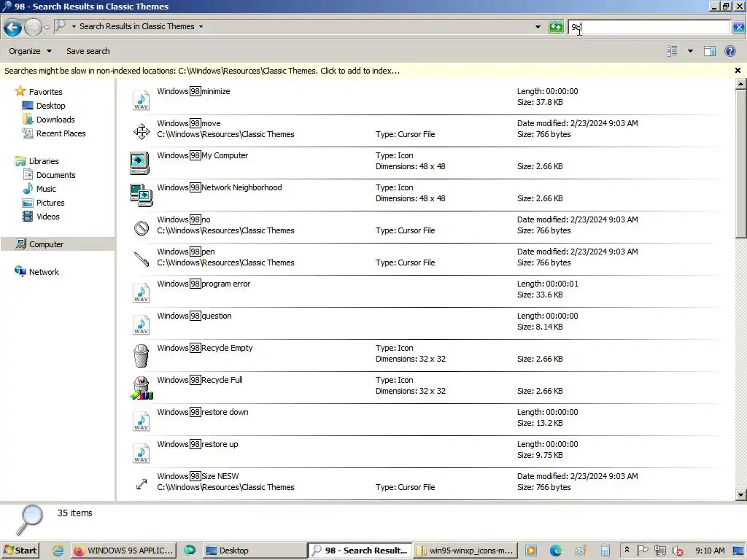Open Action Center flag icon

coord(642,551)
